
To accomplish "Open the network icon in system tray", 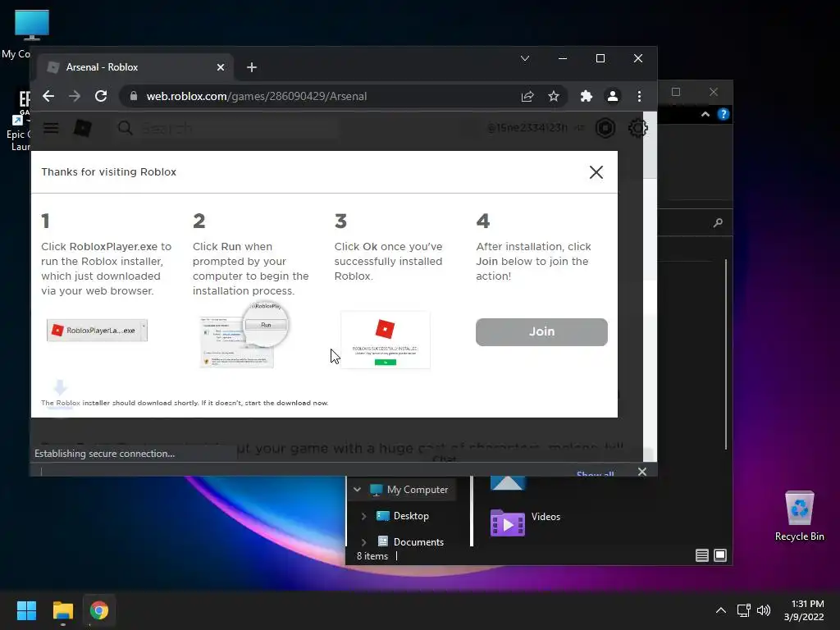I will tap(743, 610).
